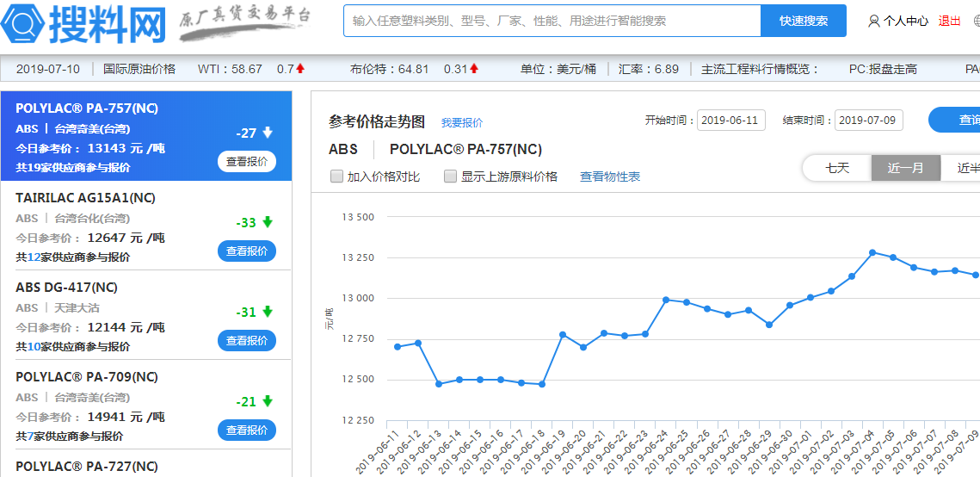The height and width of the screenshot is (477, 980).
Task: Click red up arrow beside WTI price
Action: coord(300,69)
